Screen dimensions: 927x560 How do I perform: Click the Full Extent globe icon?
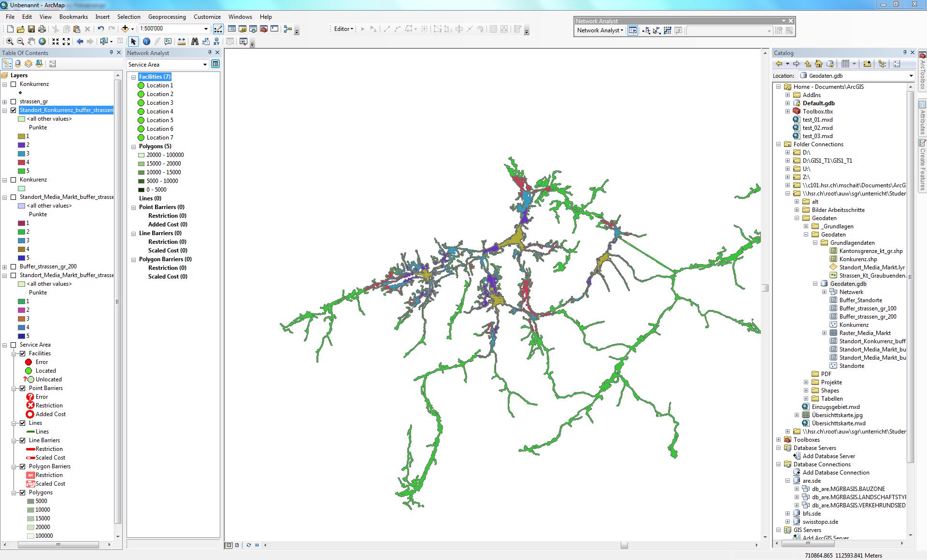43,42
